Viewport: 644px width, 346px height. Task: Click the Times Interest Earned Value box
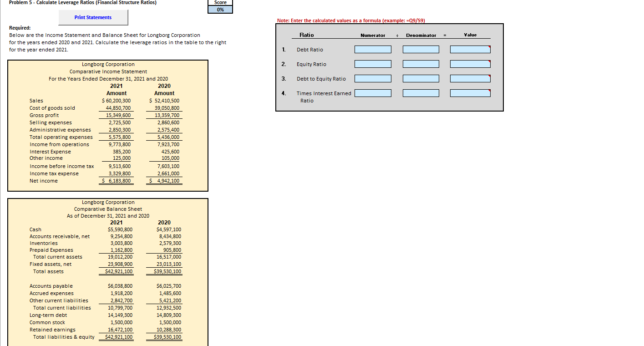(469, 93)
